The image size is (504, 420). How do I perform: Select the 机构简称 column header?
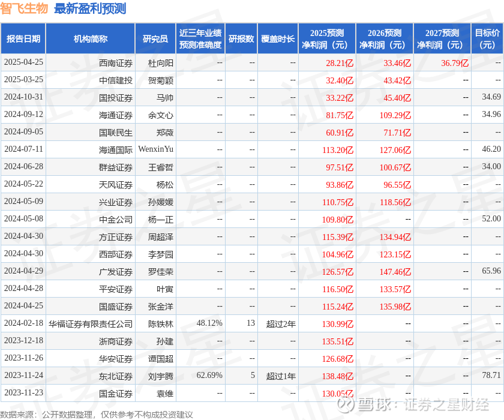coord(91,38)
